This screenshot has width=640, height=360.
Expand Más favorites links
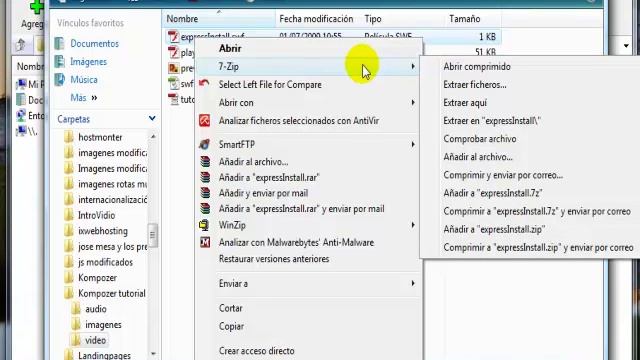(84, 98)
